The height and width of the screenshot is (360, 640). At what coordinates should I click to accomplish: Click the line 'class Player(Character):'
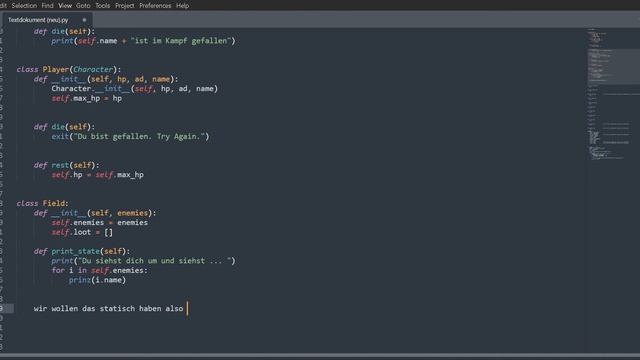(69, 69)
